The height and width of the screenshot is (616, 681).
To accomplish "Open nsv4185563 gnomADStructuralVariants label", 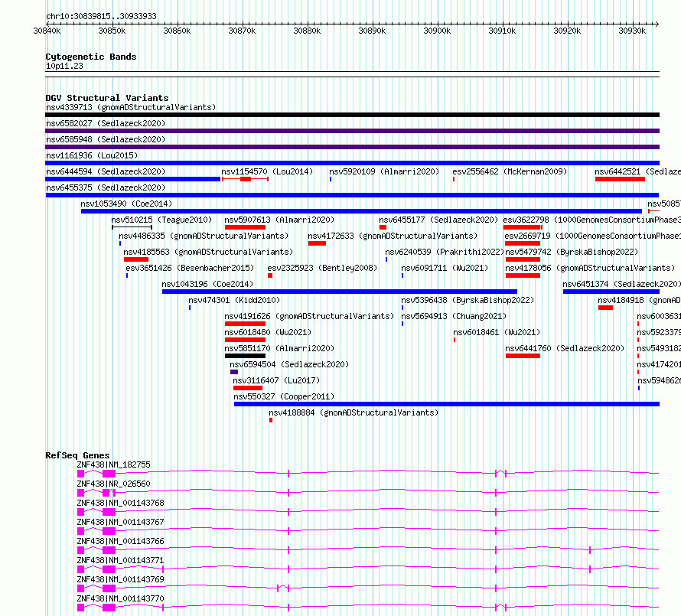I will pyautogui.click(x=208, y=252).
